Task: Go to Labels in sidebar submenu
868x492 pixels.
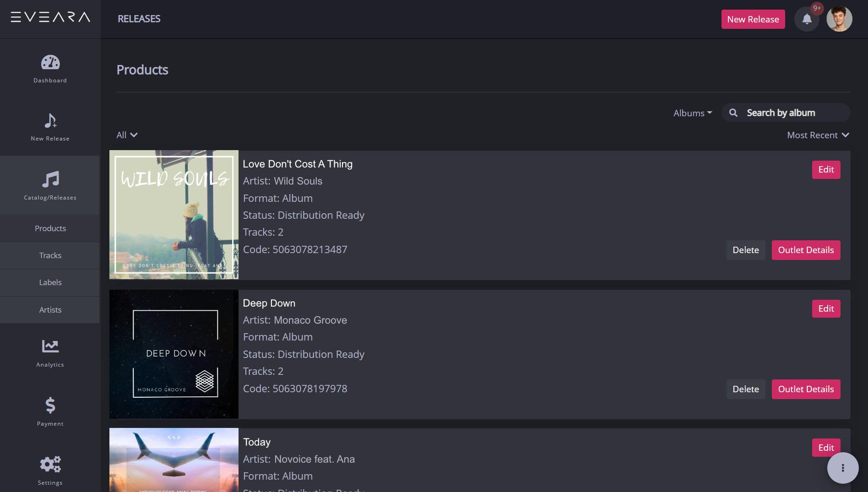Action: pyautogui.click(x=50, y=282)
